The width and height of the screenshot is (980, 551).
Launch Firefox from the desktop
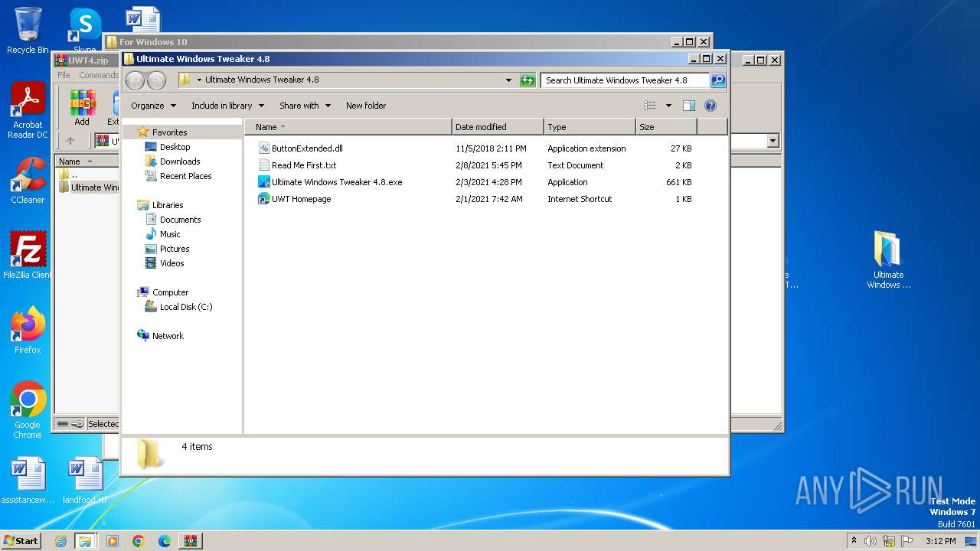coord(28,331)
